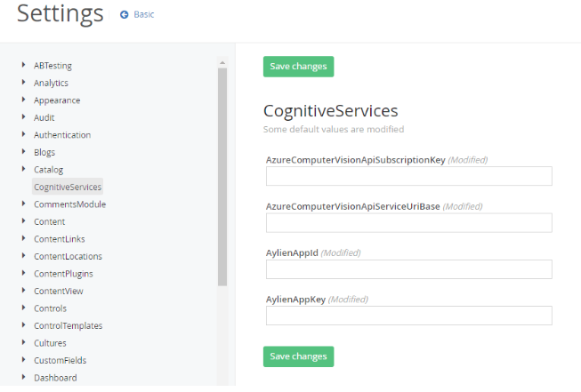
Task: Open ControlTemplates settings section
Action: pyautogui.click(x=69, y=325)
